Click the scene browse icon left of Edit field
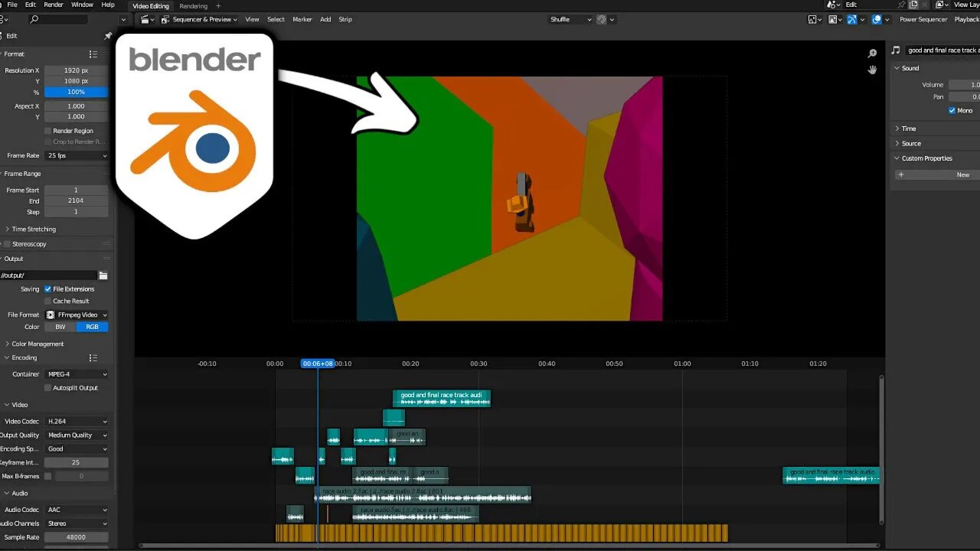 click(x=833, y=5)
